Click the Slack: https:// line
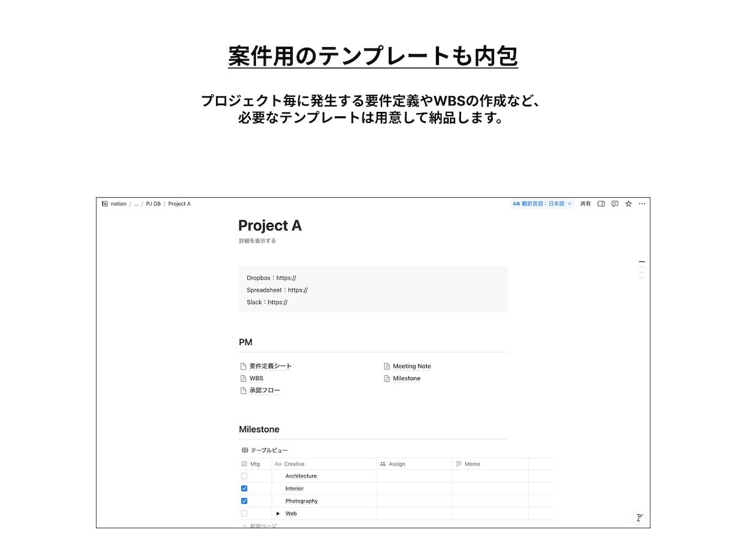Screen dimensions: 747x560 point(267,302)
